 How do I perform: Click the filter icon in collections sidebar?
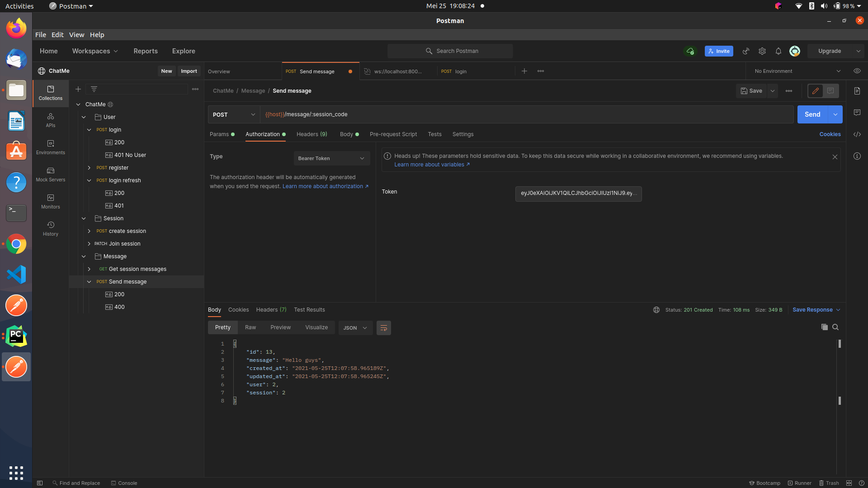pyautogui.click(x=94, y=89)
